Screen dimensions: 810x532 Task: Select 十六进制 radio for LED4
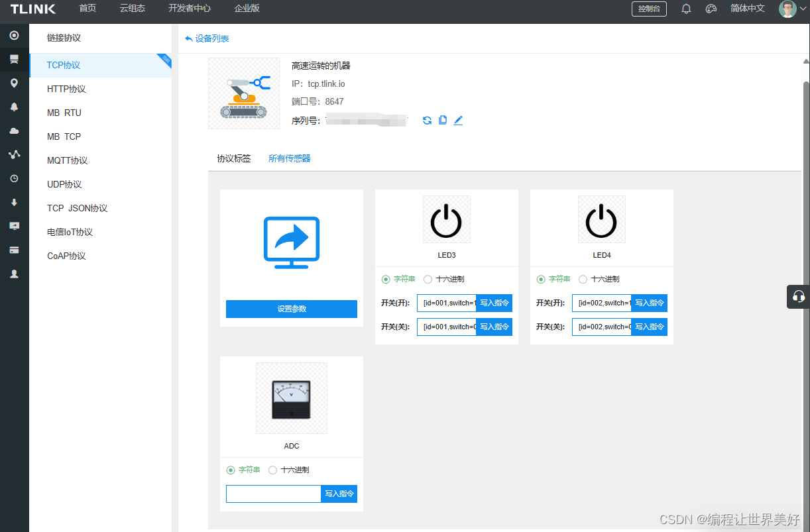(x=583, y=279)
